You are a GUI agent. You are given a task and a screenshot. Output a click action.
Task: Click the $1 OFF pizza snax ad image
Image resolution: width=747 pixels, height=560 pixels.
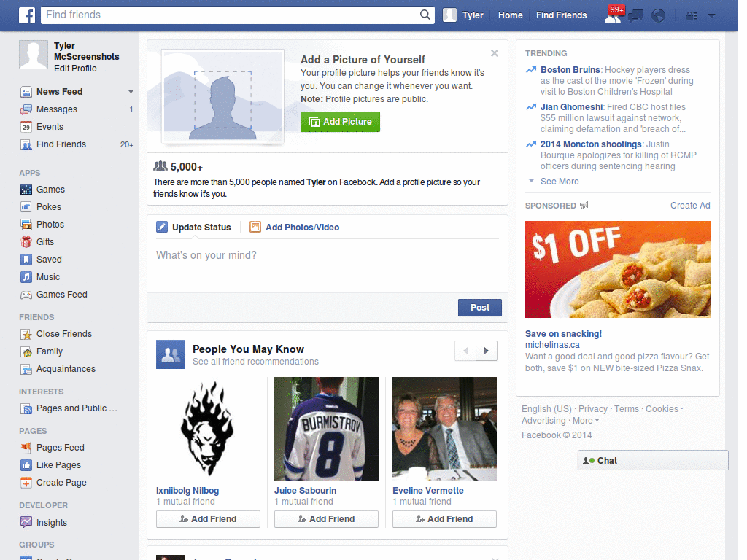(x=617, y=270)
